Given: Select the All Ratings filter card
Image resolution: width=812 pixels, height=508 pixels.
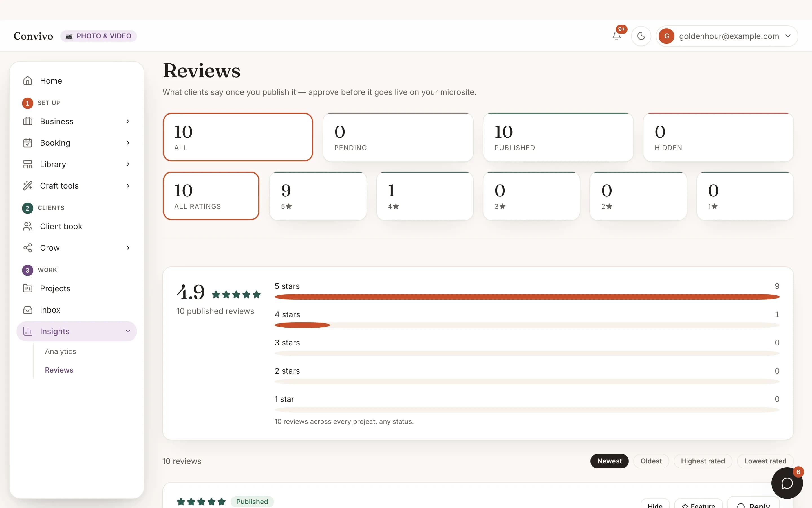Looking at the screenshot, I should [211, 196].
